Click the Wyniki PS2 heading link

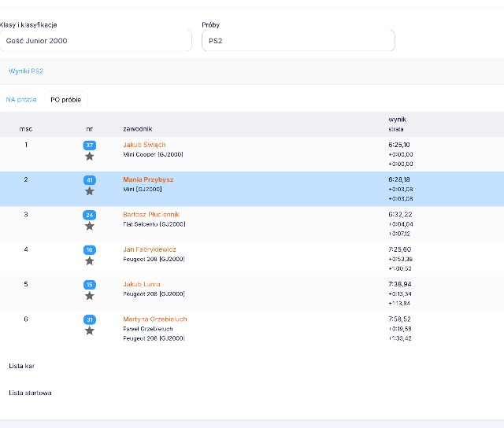[26, 72]
